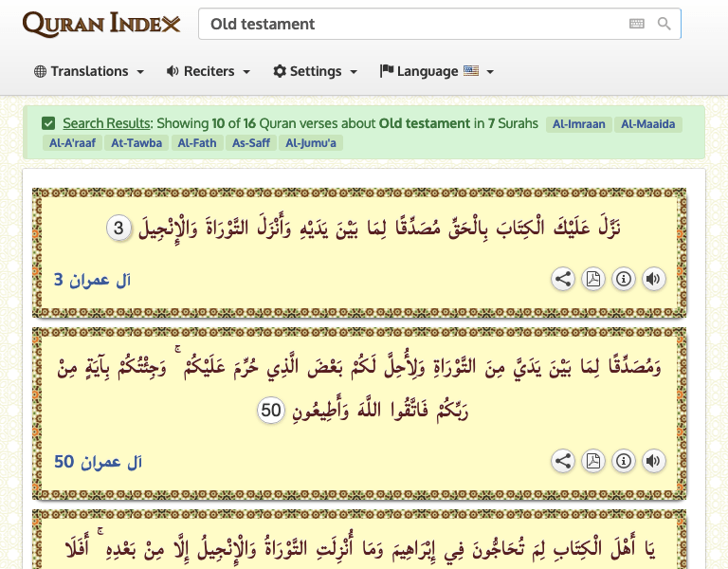Screen dimensions: 728x569
Task: Play audio of verse Al-Imran 3
Action: click(x=653, y=279)
